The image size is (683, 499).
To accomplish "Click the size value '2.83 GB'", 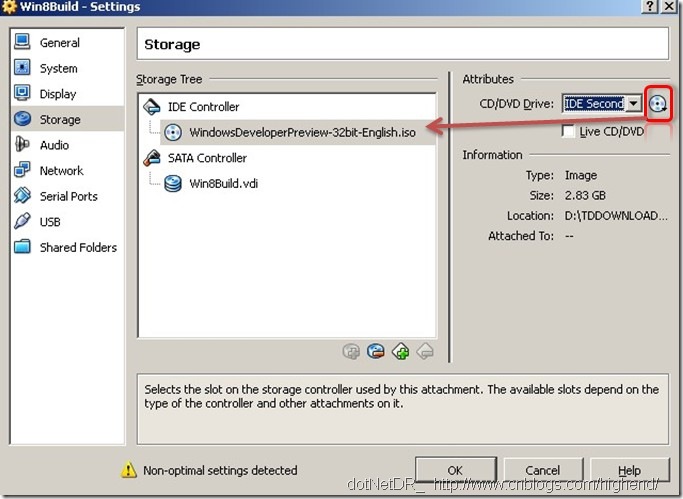I will pyautogui.click(x=585, y=196).
